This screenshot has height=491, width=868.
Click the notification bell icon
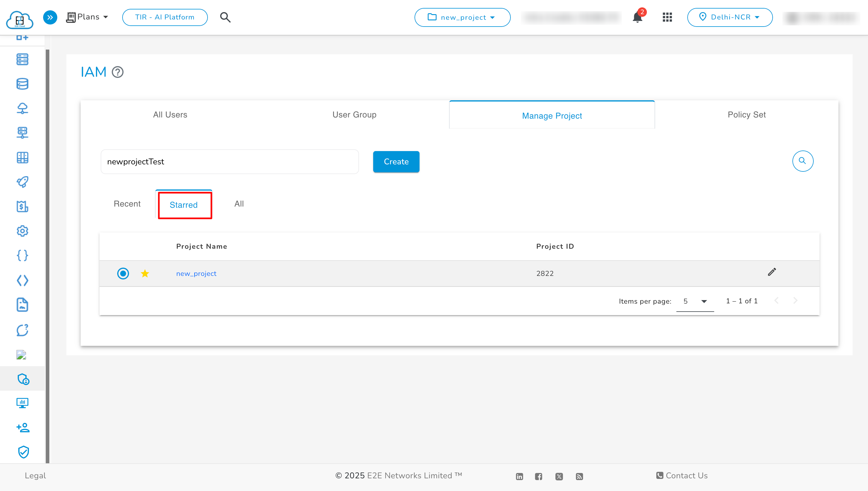(x=637, y=17)
